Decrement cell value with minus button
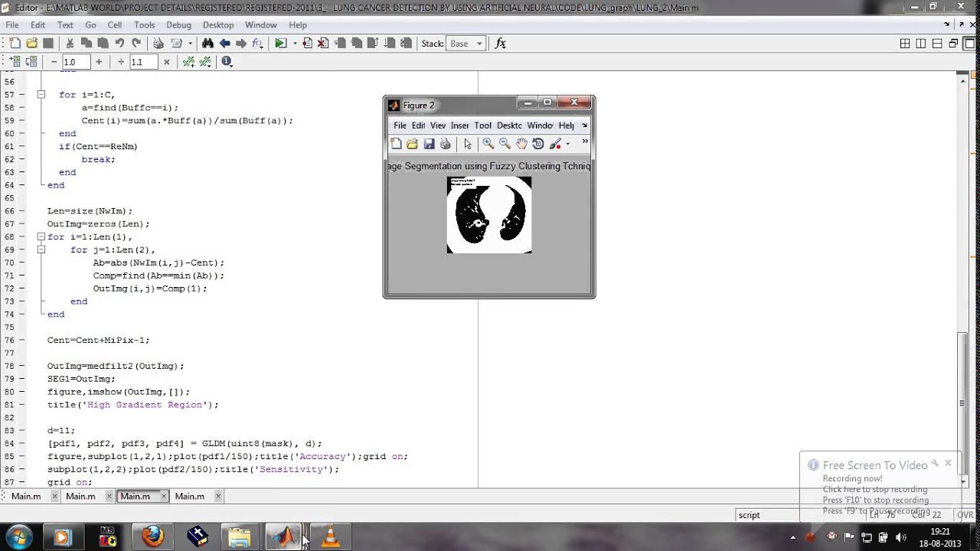This screenshot has width=980, height=551. pos(54,62)
